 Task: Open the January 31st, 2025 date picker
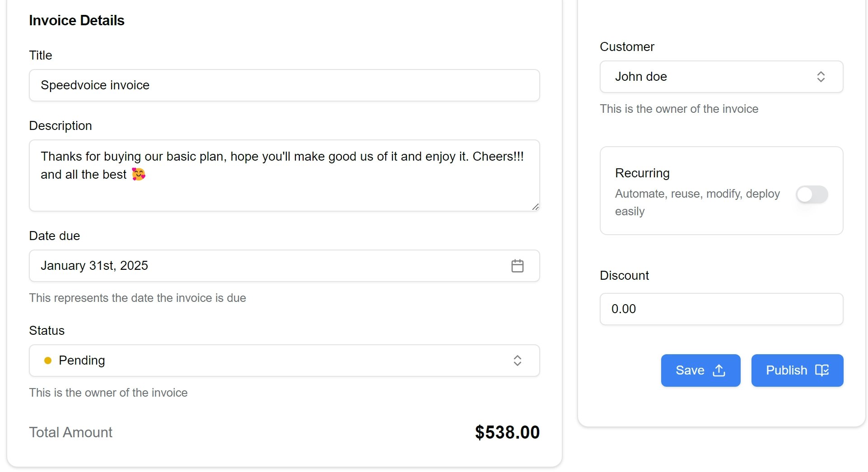tap(271, 266)
